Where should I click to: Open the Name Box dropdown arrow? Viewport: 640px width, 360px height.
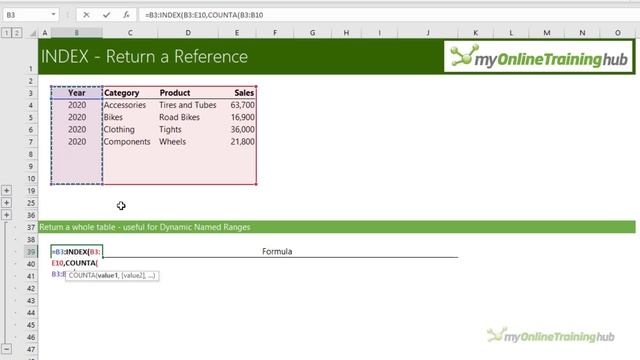click(53, 15)
